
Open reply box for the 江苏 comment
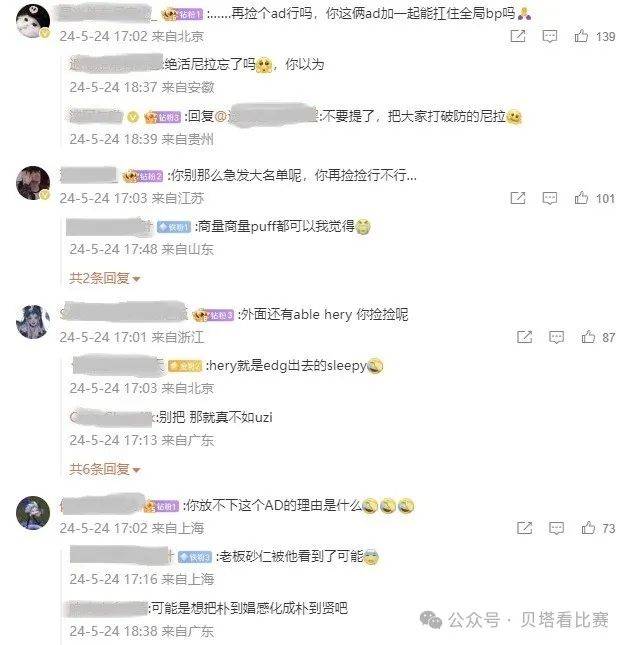(550, 198)
